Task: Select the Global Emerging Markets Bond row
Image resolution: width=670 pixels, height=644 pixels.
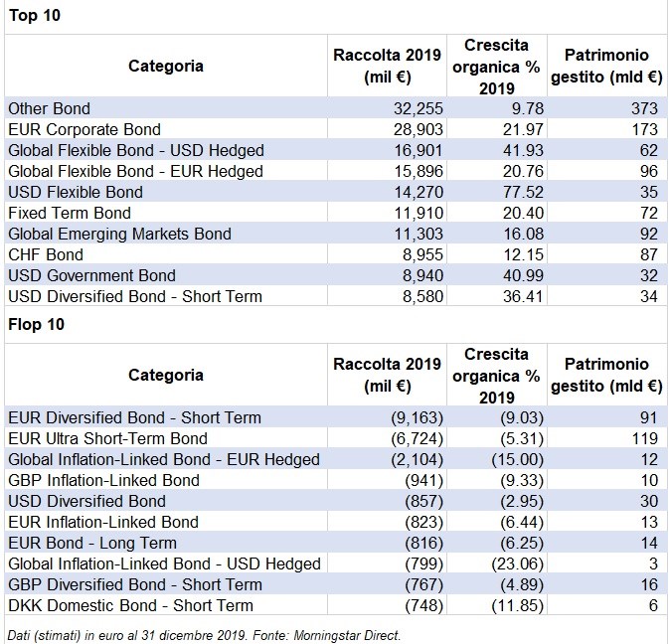Action: (x=119, y=234)
